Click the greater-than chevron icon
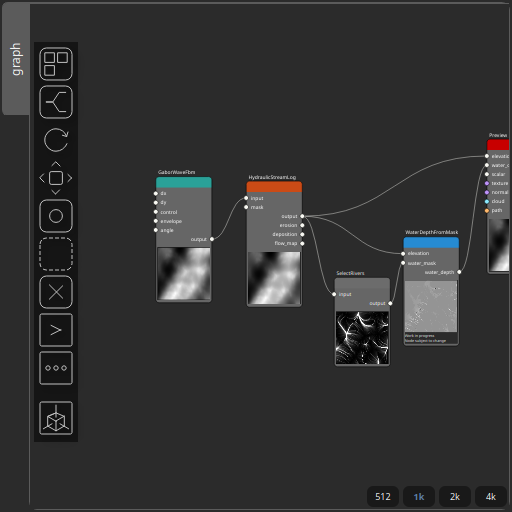 pos(56,330)
